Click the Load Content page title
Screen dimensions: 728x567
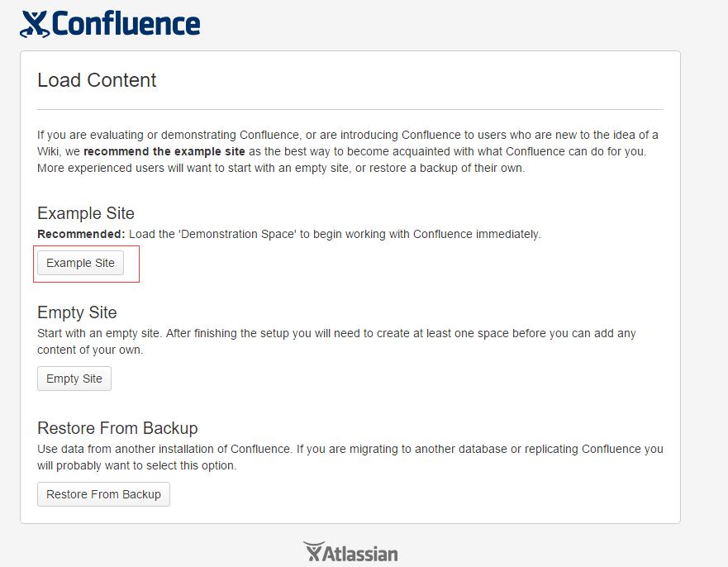coord(97,80)
